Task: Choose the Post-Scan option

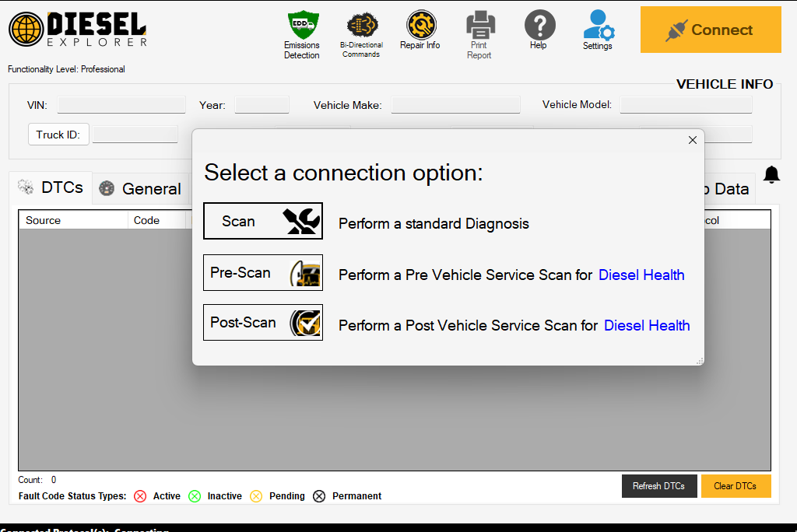Action: [x=263, y=323]
